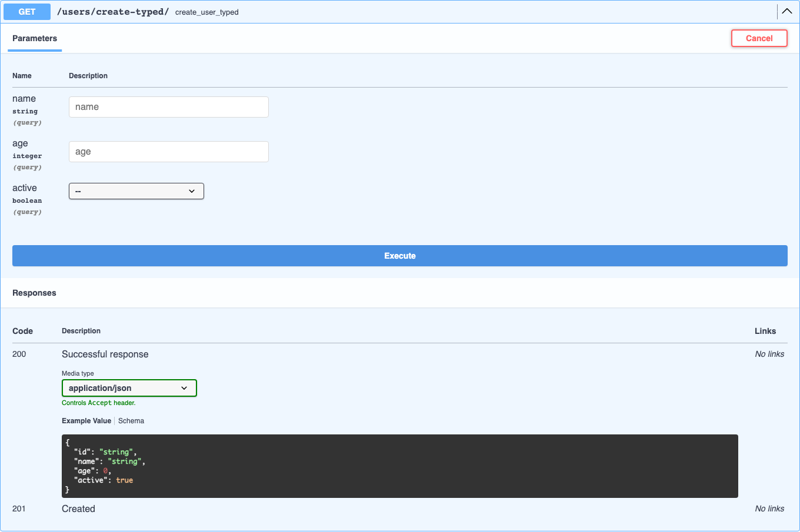The image size is (800, 532).
Task: Click the Successful response description text
Action: coord(105,354)
